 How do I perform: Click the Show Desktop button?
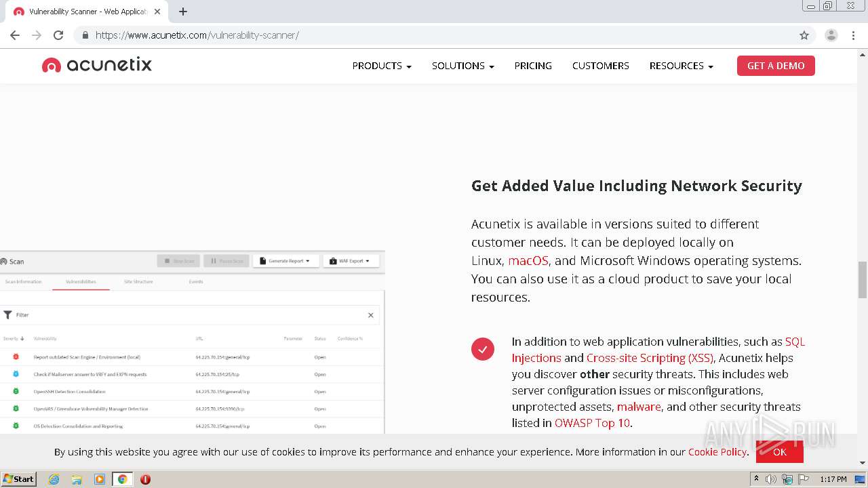click(861, 479)
